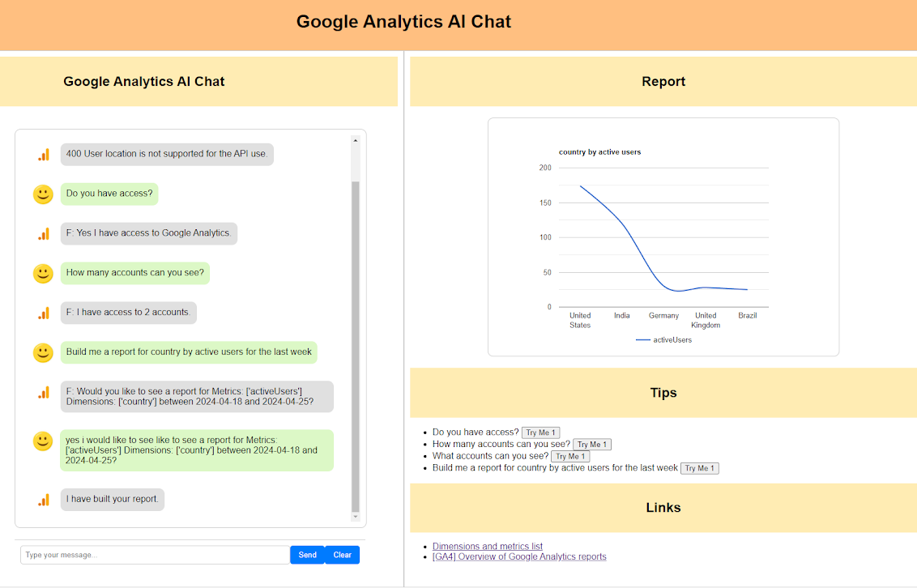917x588 pixels.
Task: Click analytics icon next to 'I have access to 2 accounts'
Action: (44, 314)
